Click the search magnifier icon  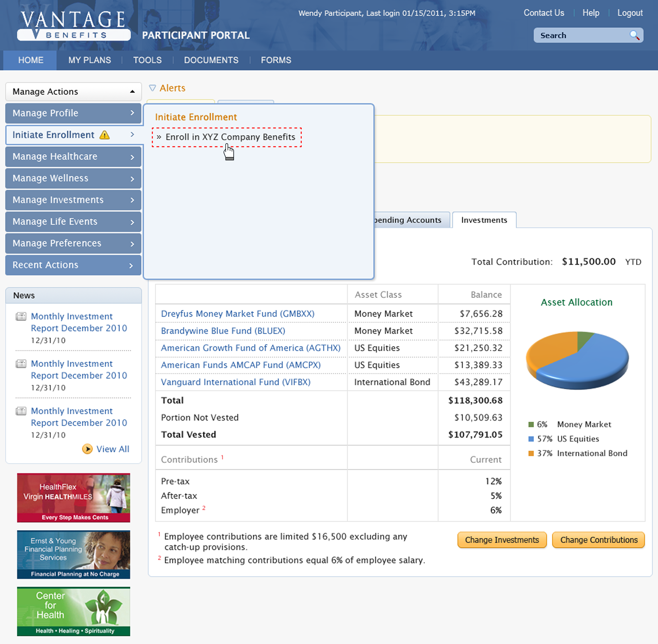634,35
